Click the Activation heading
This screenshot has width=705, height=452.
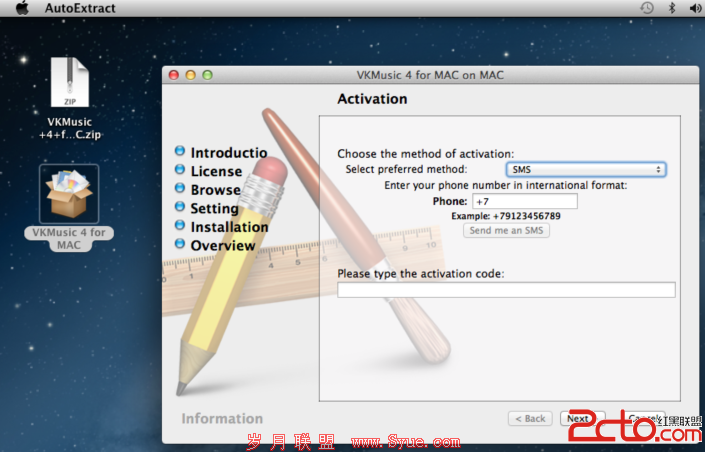pyautogui.click(x=372, y=99)
